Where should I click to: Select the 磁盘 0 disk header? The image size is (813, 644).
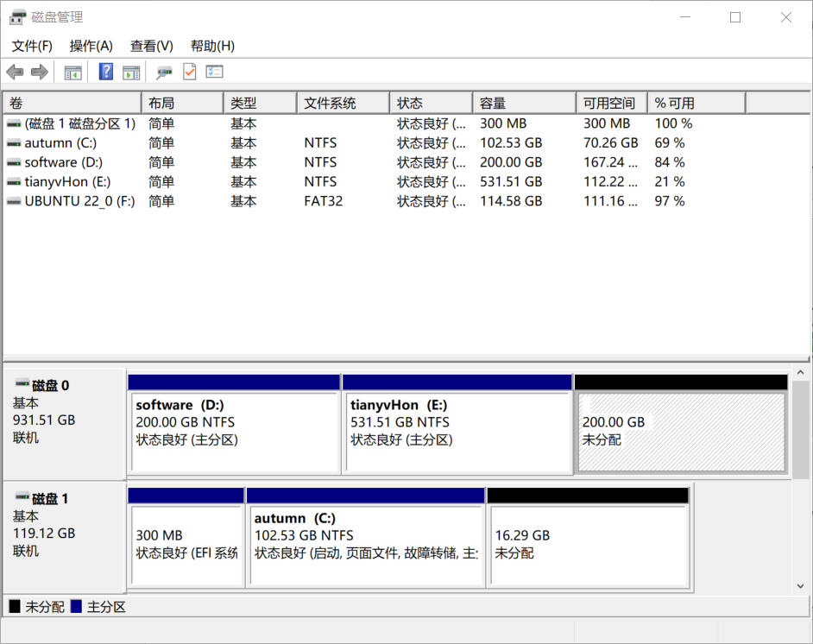pos(64,424)
